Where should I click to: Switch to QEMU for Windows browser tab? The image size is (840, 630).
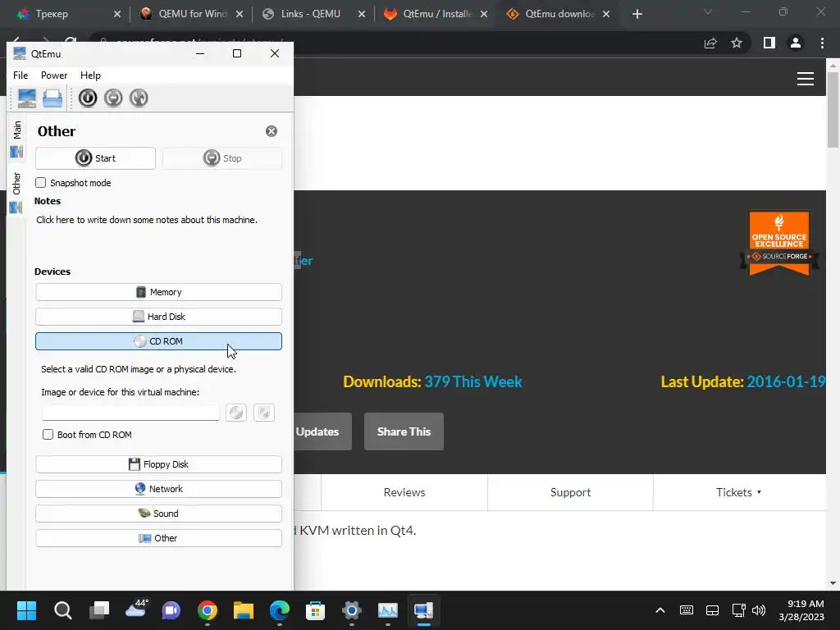(x=190, y=14)
